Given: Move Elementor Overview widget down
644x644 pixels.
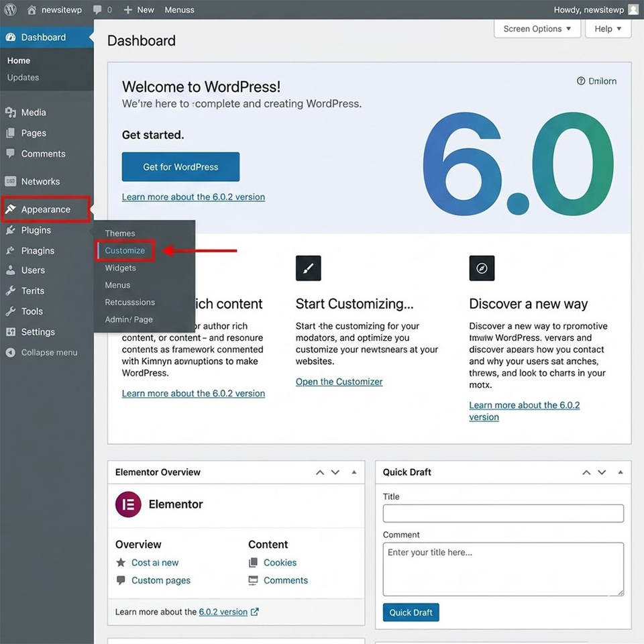Looking at the screenshot, I should pos(335,472).
